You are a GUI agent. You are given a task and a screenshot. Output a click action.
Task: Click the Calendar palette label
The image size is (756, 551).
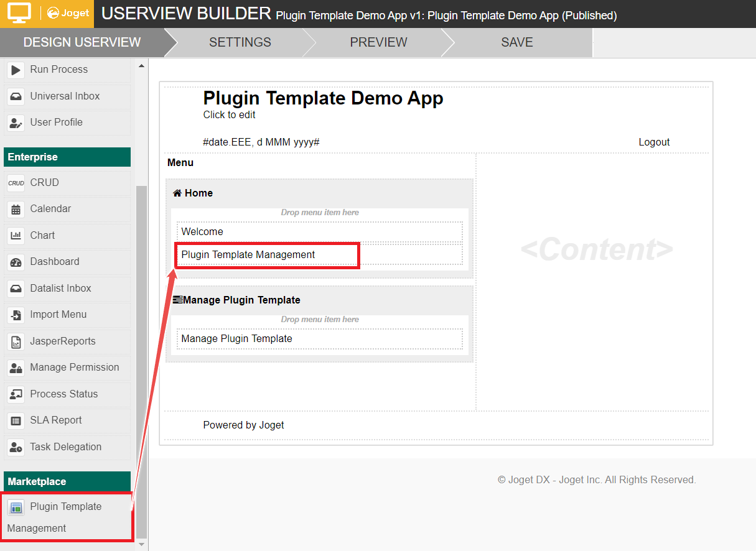click(50, 209)
